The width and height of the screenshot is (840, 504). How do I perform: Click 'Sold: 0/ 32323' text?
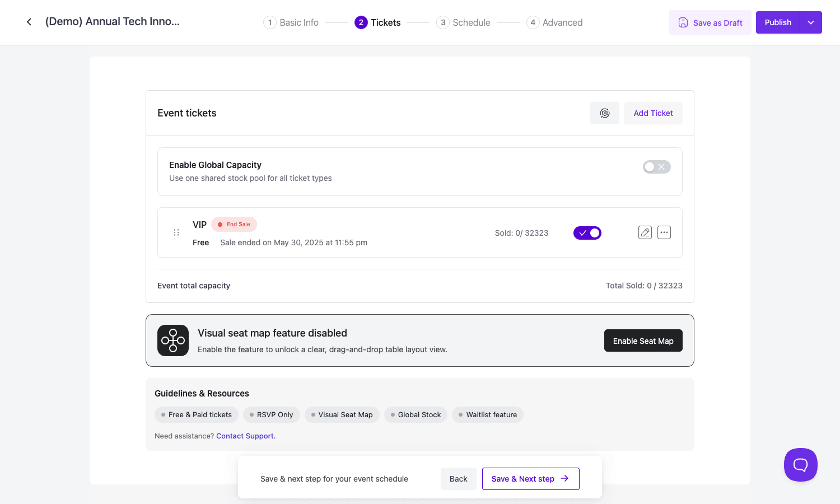[521, 233]
